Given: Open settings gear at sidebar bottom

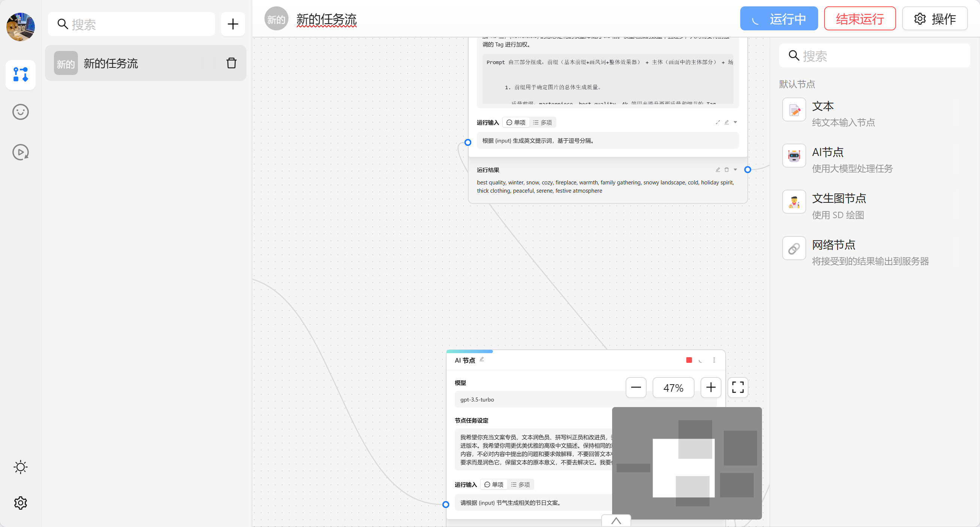Looking at the screenshot, I should [21, 503].
